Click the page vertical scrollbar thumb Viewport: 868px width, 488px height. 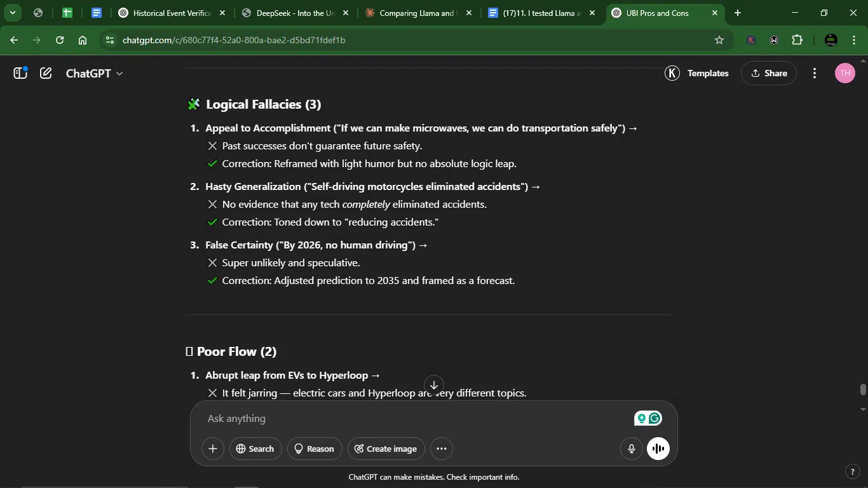click(863, 390)
